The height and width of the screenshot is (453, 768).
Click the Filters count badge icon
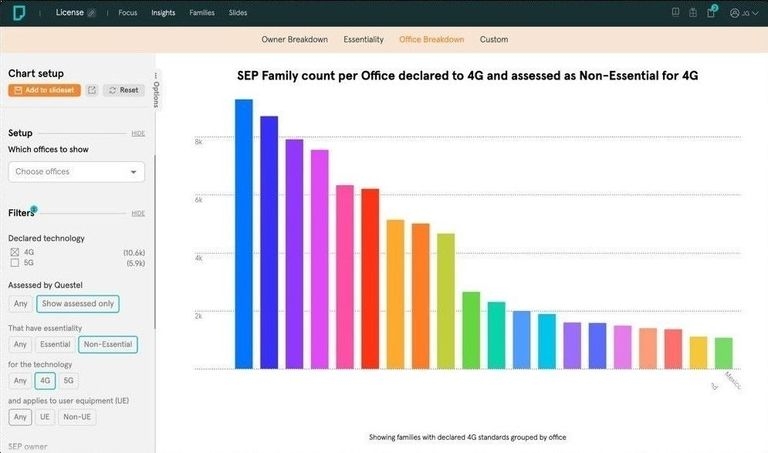[x=33, y=210]
